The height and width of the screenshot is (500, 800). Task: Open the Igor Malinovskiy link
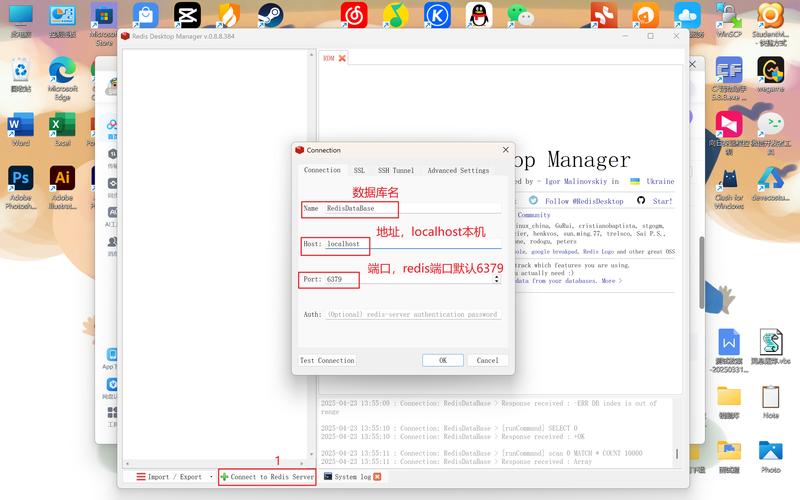pos(576,181)
